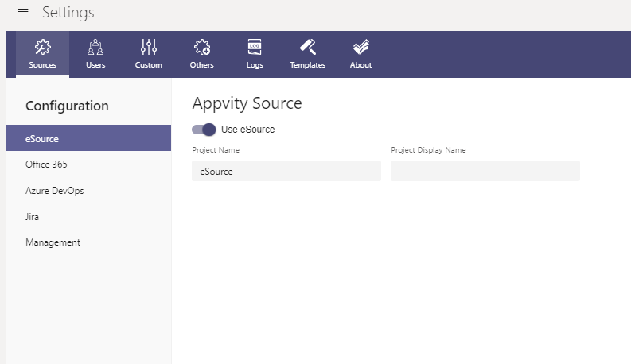631x364 pixels.
Task: Click the "Use eSource" label text
Action: [247, 130]
